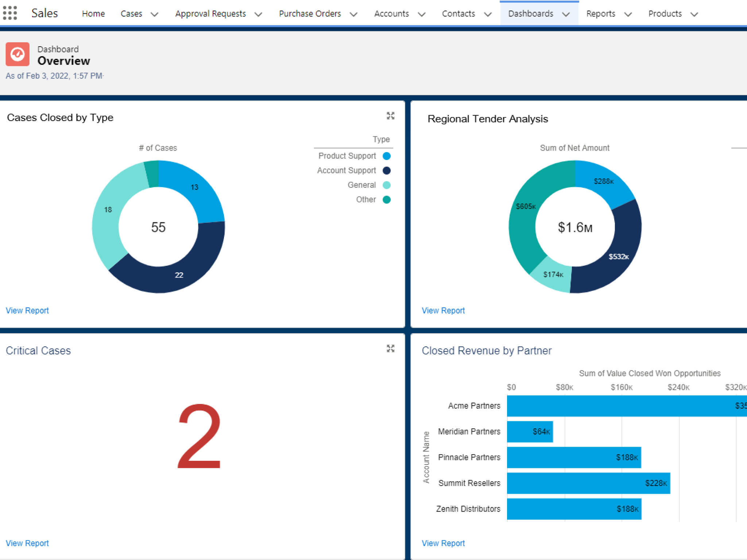Image resolution: width=747 pixels, height=560 pixels.
Task: Open the Contacts tab
Action: (x=458, y=14)
